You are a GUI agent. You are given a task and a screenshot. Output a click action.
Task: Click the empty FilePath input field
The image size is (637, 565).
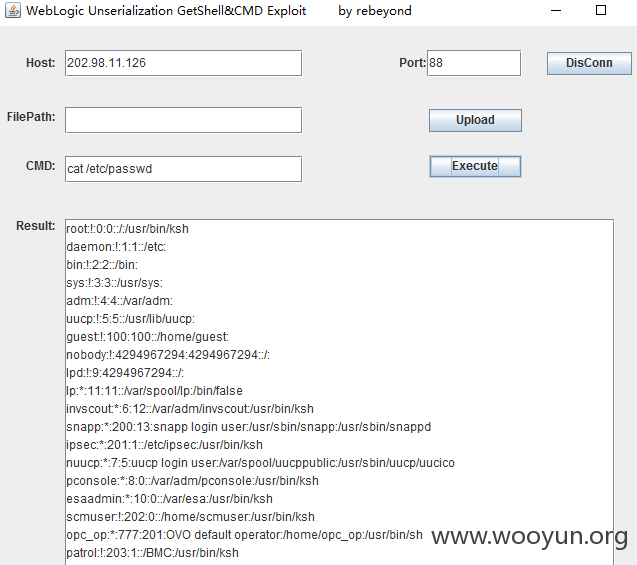point(183,120)
